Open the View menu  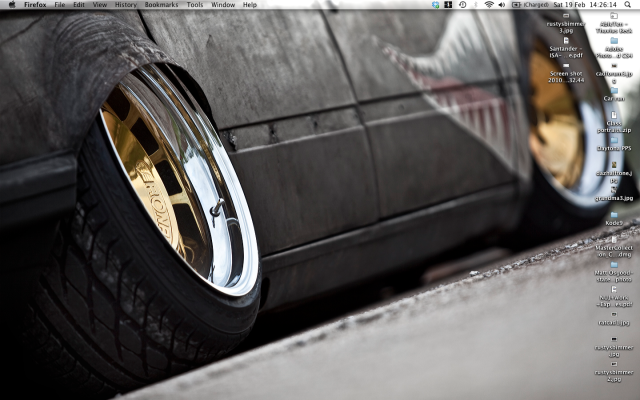pos(100,4)
